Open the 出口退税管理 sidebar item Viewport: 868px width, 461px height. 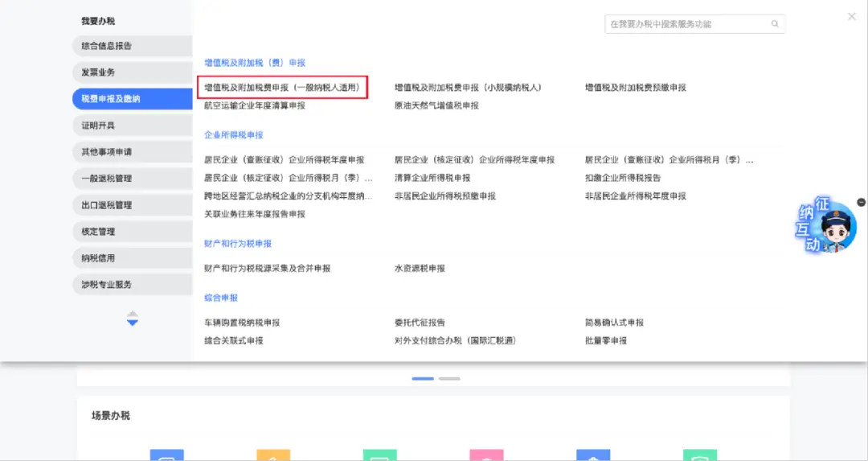point(133,205)
